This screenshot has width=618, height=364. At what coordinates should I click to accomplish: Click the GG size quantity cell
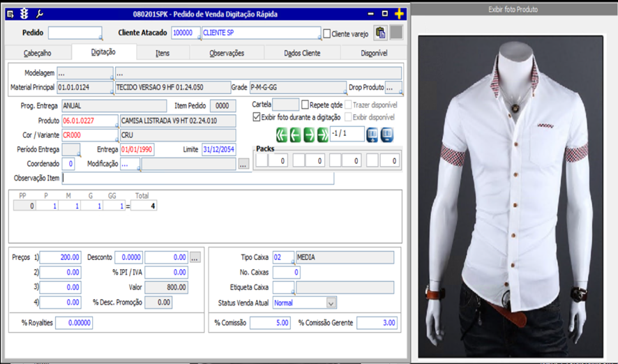pos(114,206)
